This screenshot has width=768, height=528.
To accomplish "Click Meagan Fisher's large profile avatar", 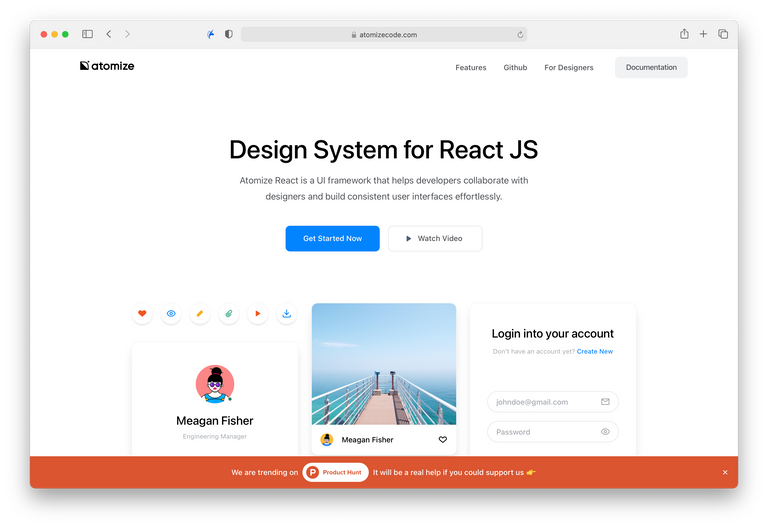I will [215, 384].
